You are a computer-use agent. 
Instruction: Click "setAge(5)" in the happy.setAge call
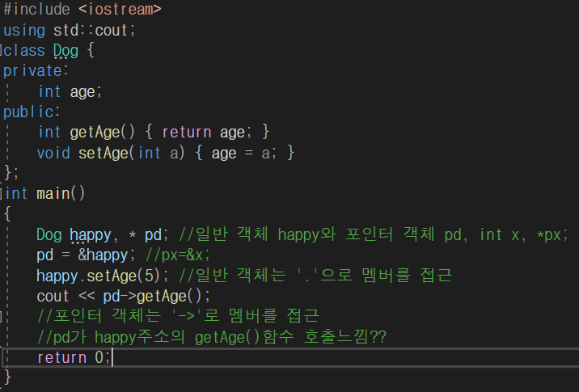click(x=124, y=276)
